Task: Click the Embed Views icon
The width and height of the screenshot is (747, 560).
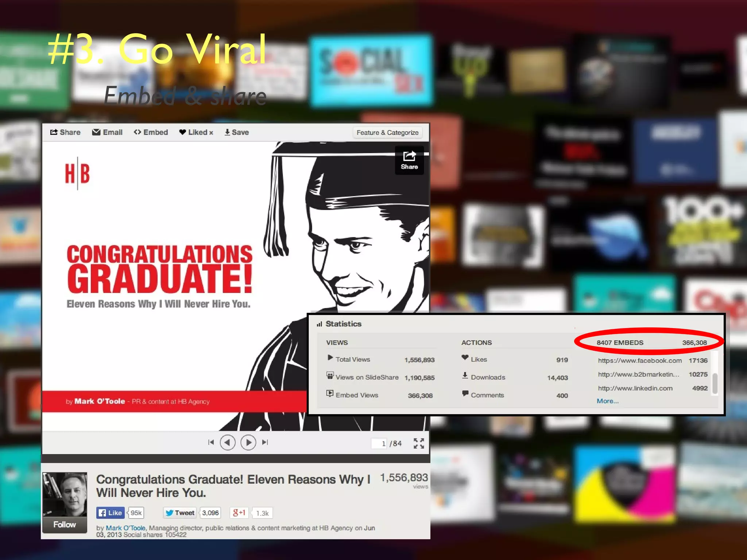Action: pos(330,393)
